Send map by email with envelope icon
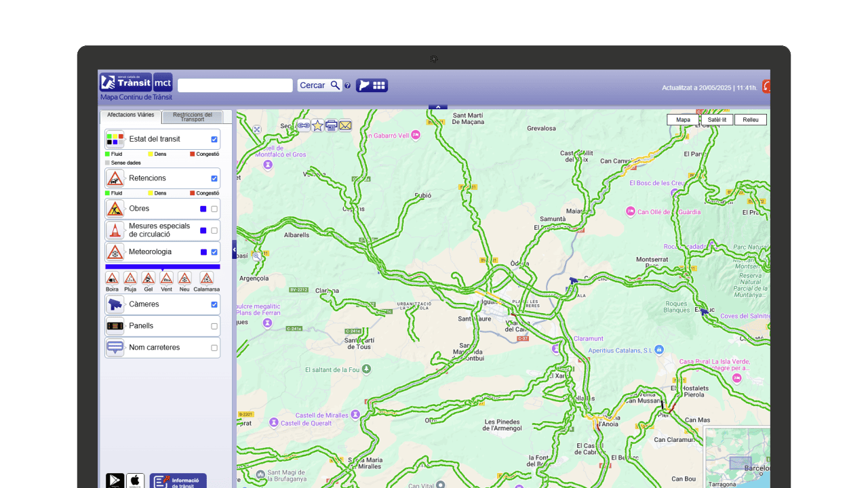Viewport: 868px width, 488px height. (345, 125)
